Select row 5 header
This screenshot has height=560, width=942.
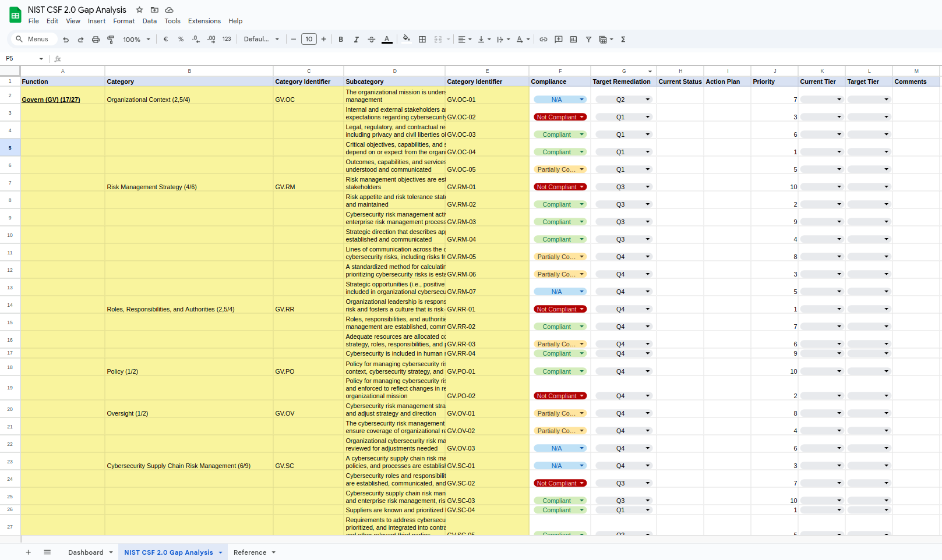[10, 148]
